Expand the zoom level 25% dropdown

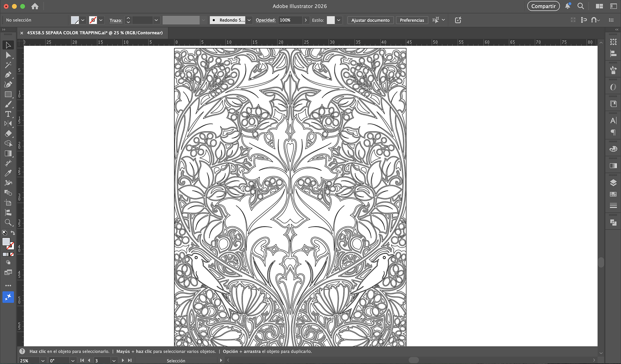pyautogui.click(x=43, y=360)
